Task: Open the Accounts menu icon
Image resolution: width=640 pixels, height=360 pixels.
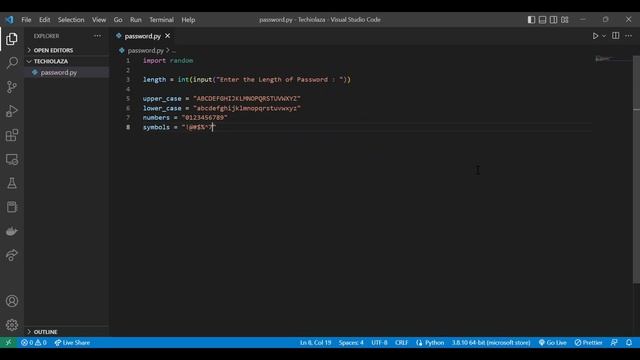Action: pos(12,301)
